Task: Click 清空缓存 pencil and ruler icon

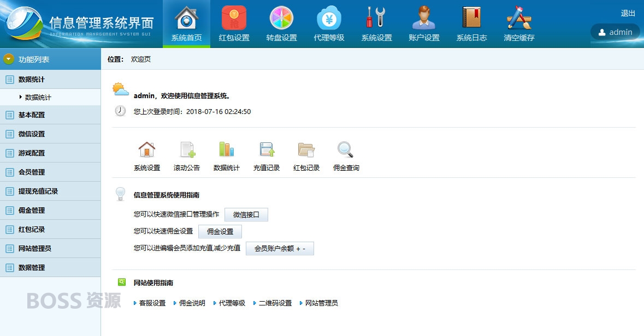Action: point(519,18)
